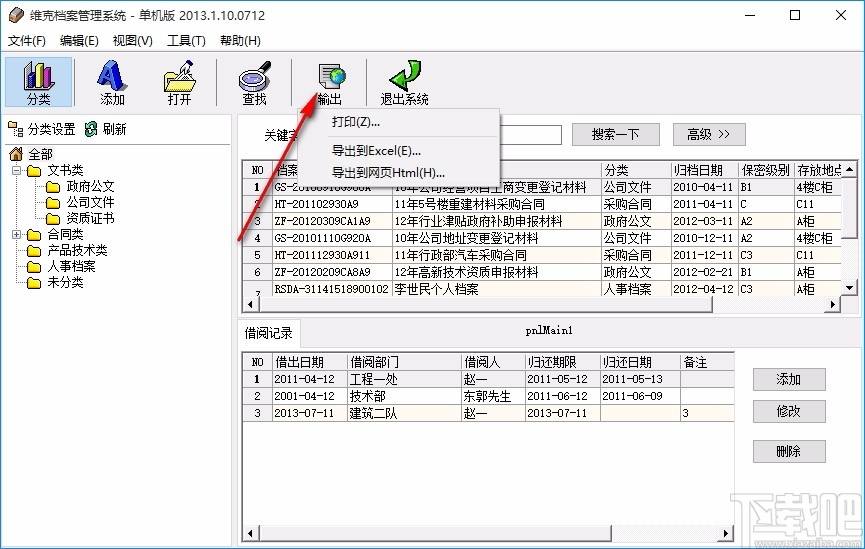Choose 打印(Z)... from the dropdown
This screenshot has width=865, height=549.
(398, 122)
